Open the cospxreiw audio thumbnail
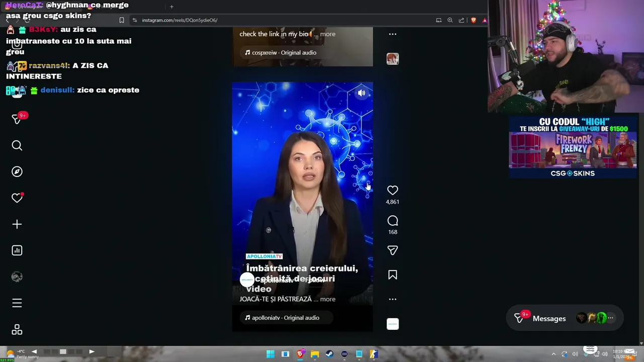The image size is (644, 362). [392, 59]
